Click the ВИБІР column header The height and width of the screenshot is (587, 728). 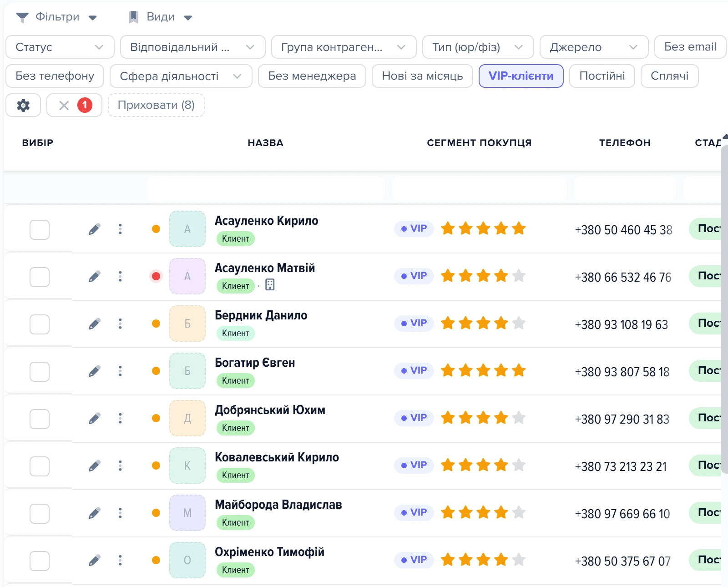pyautogui.click(x=38, y=143)
